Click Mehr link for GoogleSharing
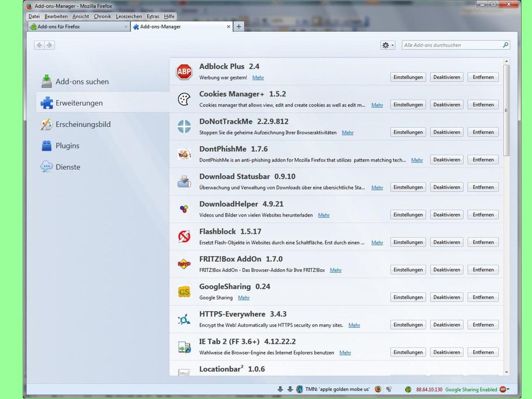This screenshot has height=399, width=532. click(x=244, y=298)
